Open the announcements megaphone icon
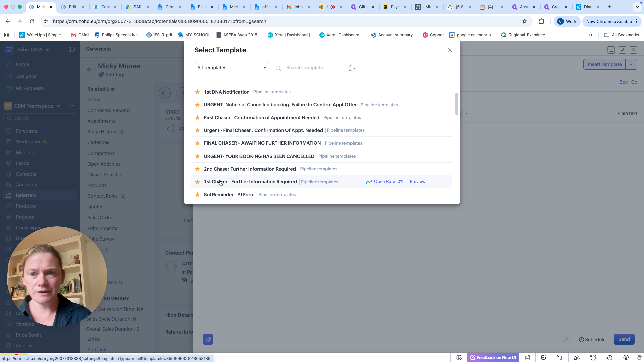The width and height of the screenshot is (644, 362). pos(527,358)
